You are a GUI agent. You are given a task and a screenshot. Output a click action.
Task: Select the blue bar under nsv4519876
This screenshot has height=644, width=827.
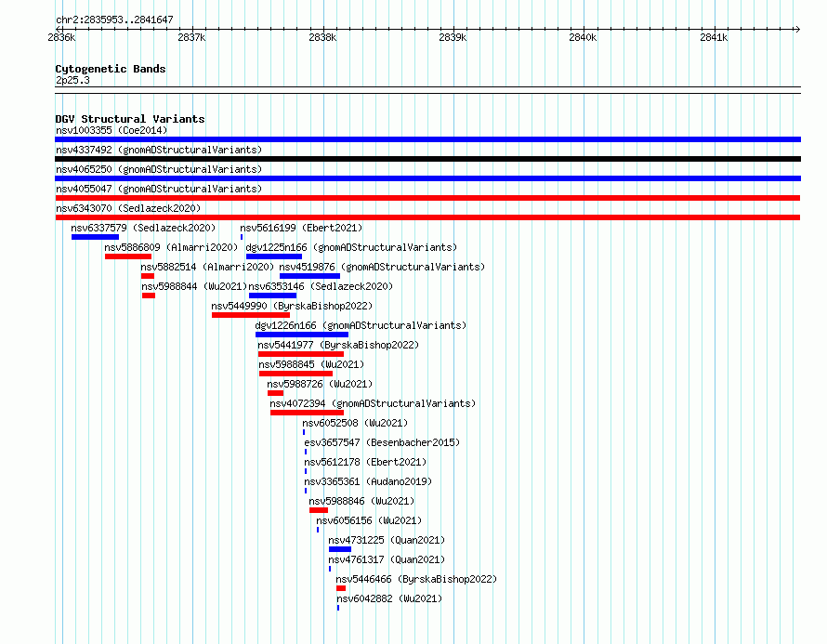coord(309,276)
